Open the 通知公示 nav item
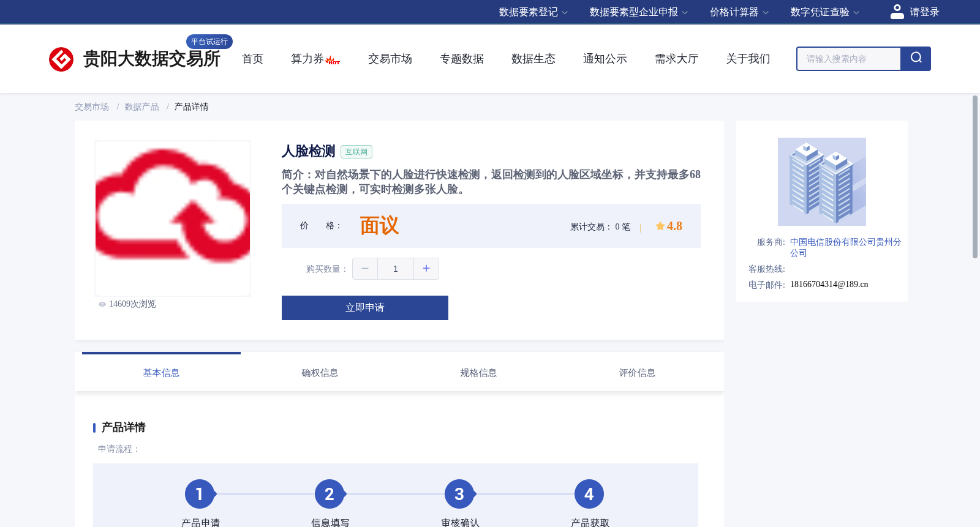This screenshot has height=527, width=980. (605, 59)
